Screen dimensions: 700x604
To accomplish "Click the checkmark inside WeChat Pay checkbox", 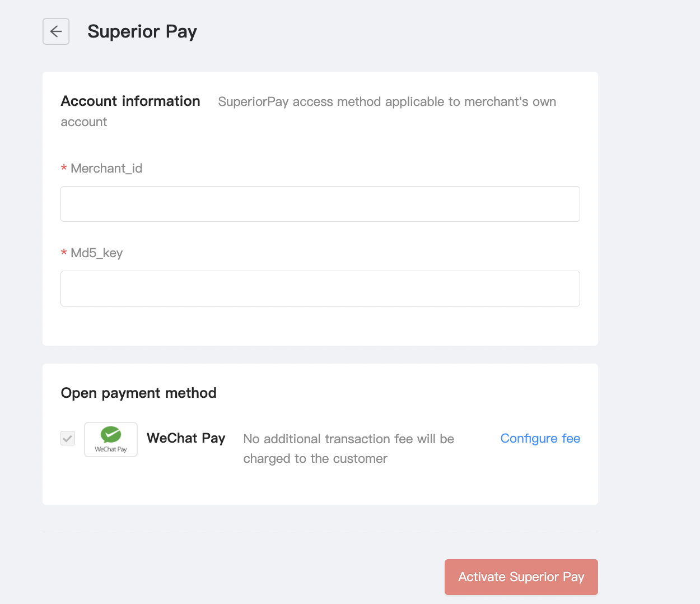I will pos(68,438).
